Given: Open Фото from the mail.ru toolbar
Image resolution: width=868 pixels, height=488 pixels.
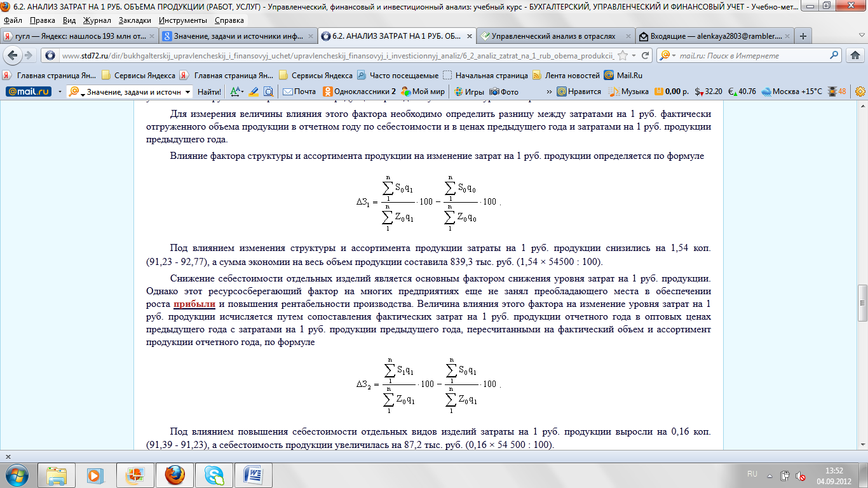Looking at the screenshot, I should coord(504,91).
